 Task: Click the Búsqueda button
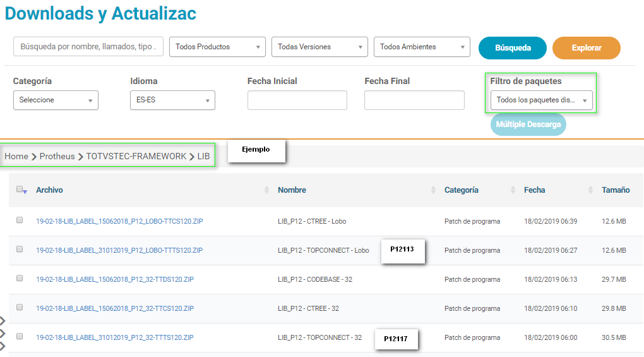[x=513, y=48]
